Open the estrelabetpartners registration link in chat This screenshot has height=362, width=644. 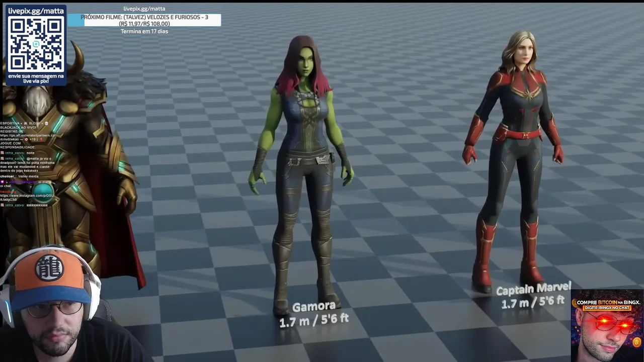pyautogui.click(x=27, y=137)
